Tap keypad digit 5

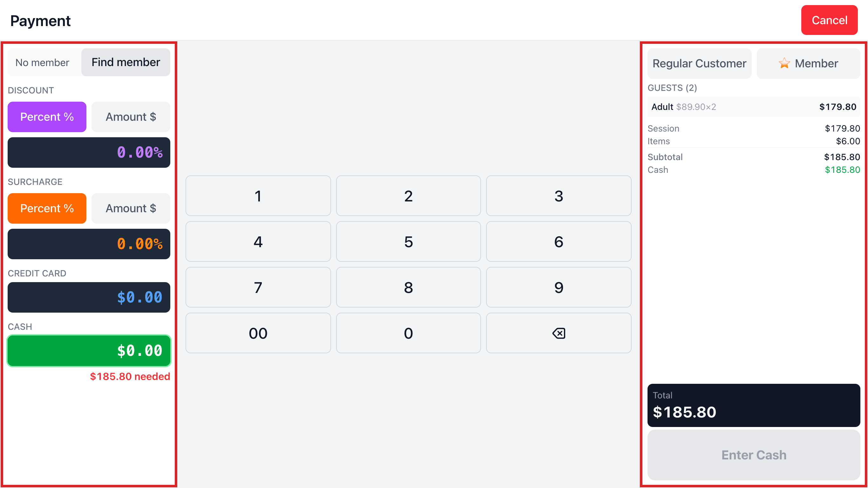click(408, 241)
